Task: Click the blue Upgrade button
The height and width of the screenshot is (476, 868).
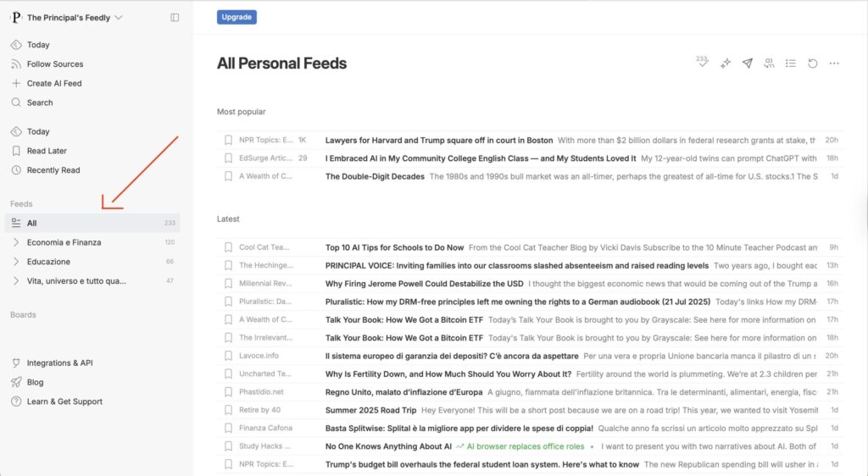Action: tap(236, 17)
